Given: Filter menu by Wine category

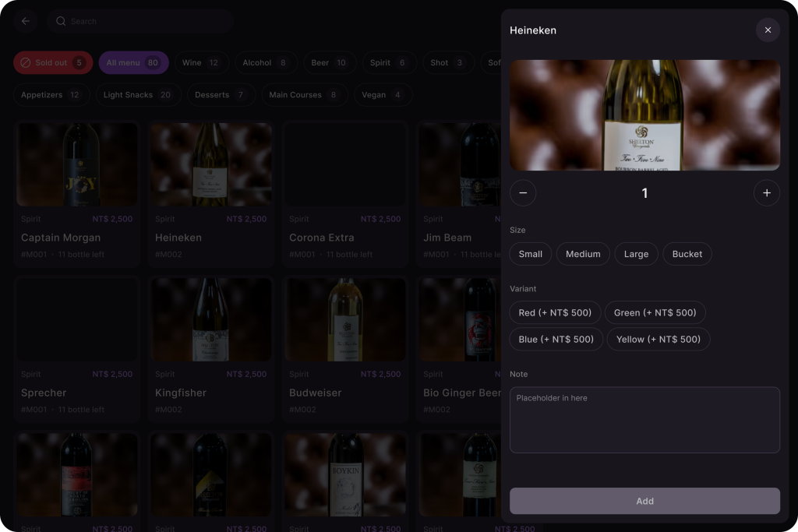Looking at the screenshot, I should (x=201, y=62).
